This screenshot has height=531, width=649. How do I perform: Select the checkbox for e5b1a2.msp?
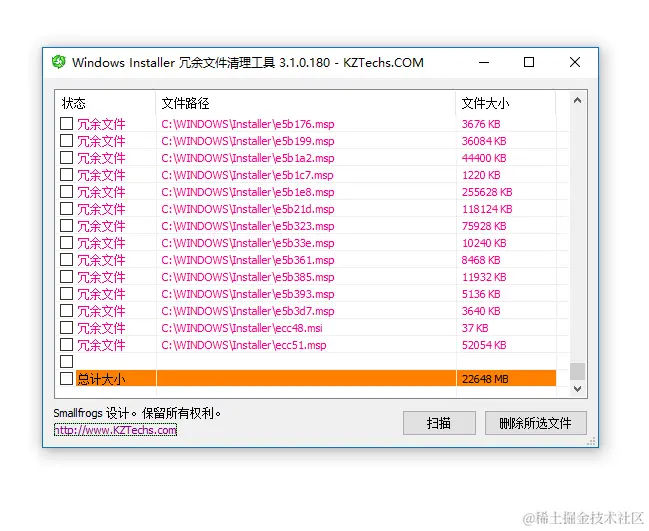point(66,157)
